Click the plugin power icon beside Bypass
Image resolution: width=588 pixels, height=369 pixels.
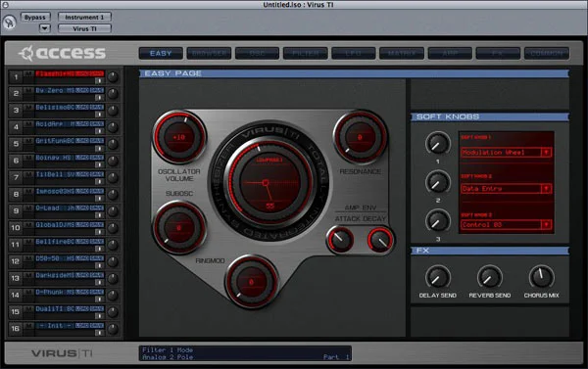click(x=10, y=23)
